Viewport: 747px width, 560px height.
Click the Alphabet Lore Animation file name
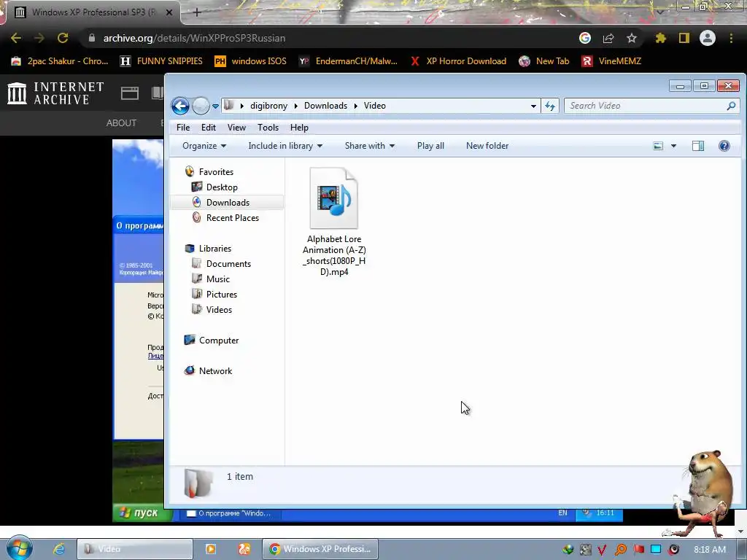[334, 255]
